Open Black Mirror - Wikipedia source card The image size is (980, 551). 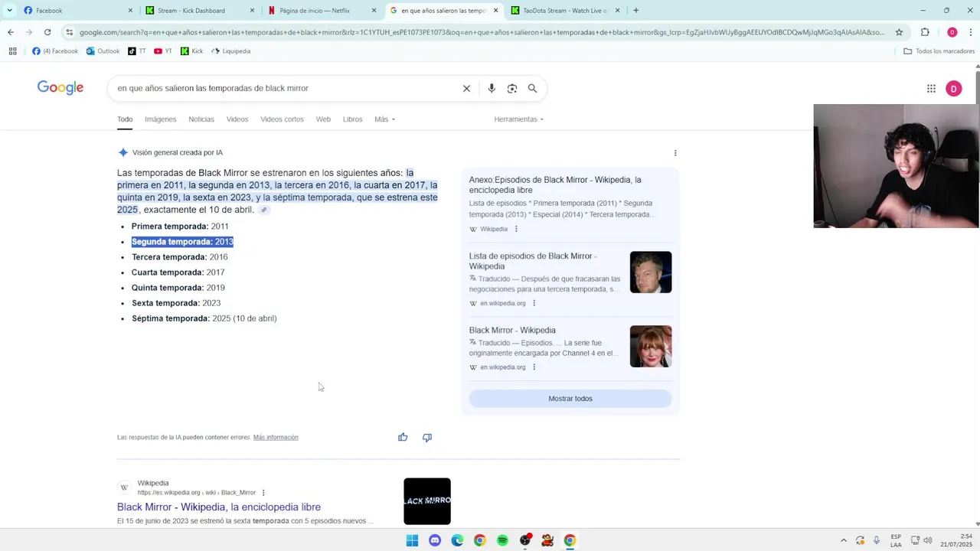tap(512, 330)
